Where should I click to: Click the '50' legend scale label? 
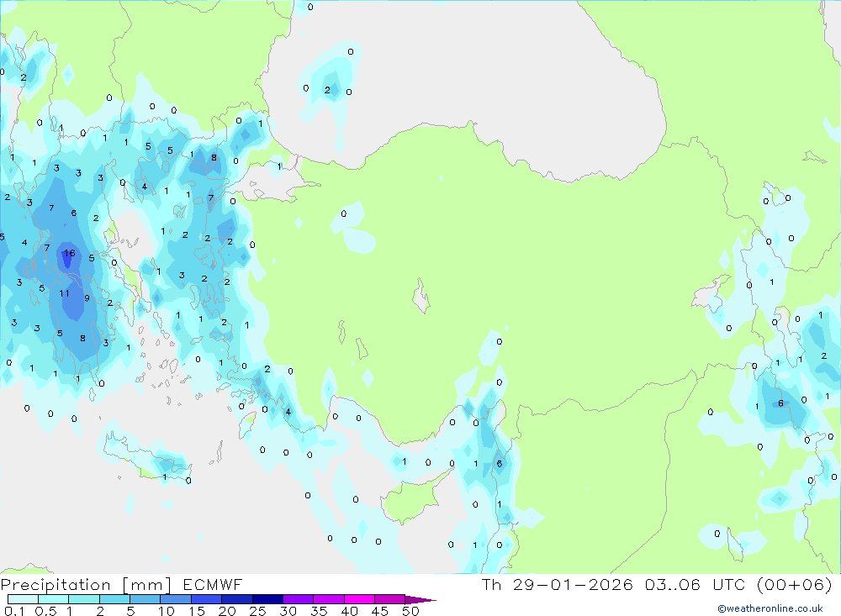410,611
